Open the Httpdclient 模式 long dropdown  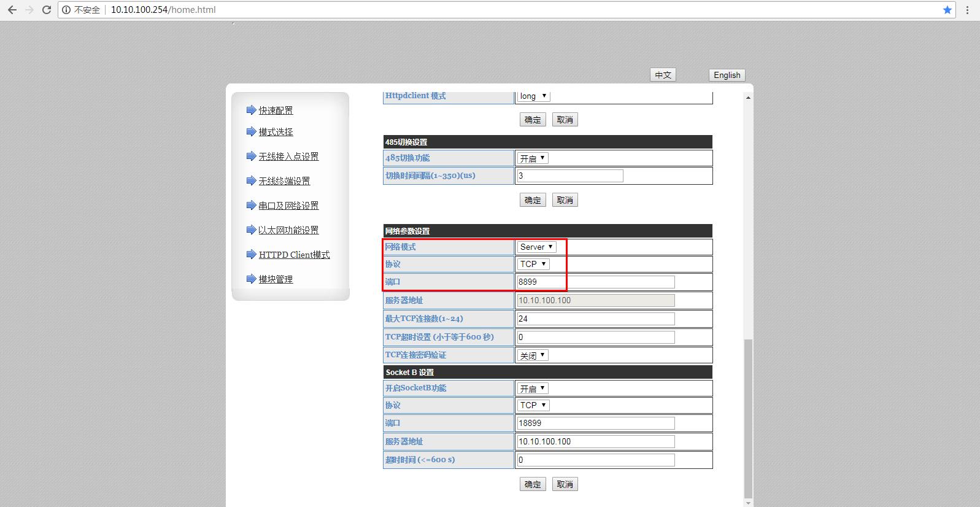point(533,96)
